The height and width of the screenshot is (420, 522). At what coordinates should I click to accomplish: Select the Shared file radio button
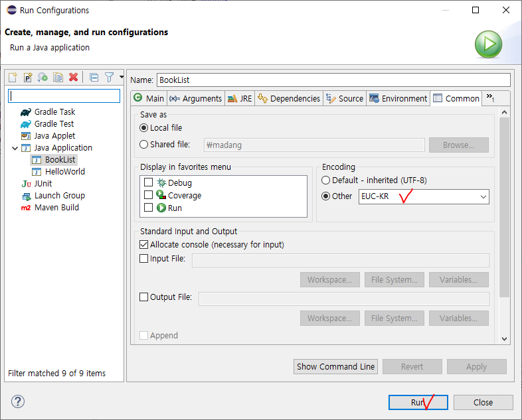[144, 145]
